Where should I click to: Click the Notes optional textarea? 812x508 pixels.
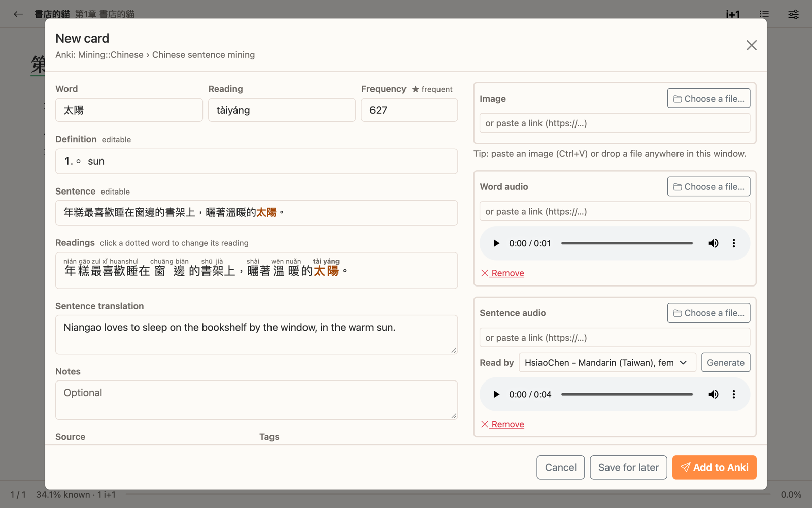(256, 400)
